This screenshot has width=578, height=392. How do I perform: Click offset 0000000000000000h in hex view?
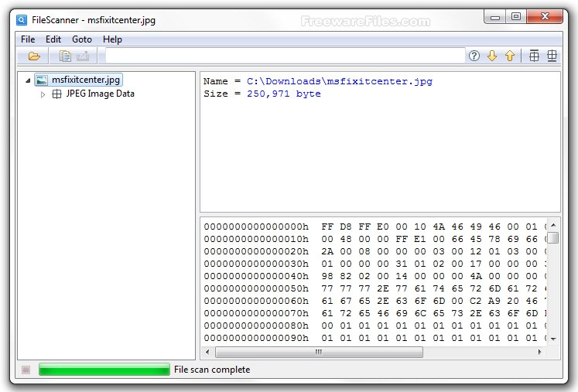click(x=256, y=227)
